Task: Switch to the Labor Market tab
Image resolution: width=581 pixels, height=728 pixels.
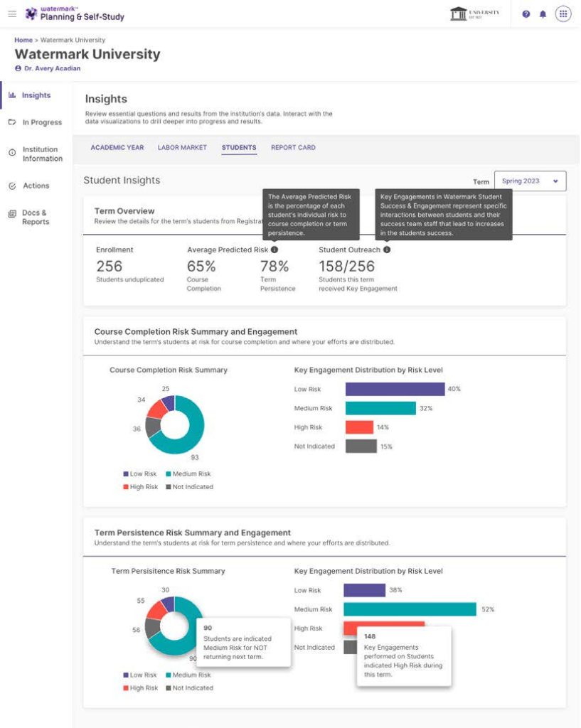Action: [182, 148]
